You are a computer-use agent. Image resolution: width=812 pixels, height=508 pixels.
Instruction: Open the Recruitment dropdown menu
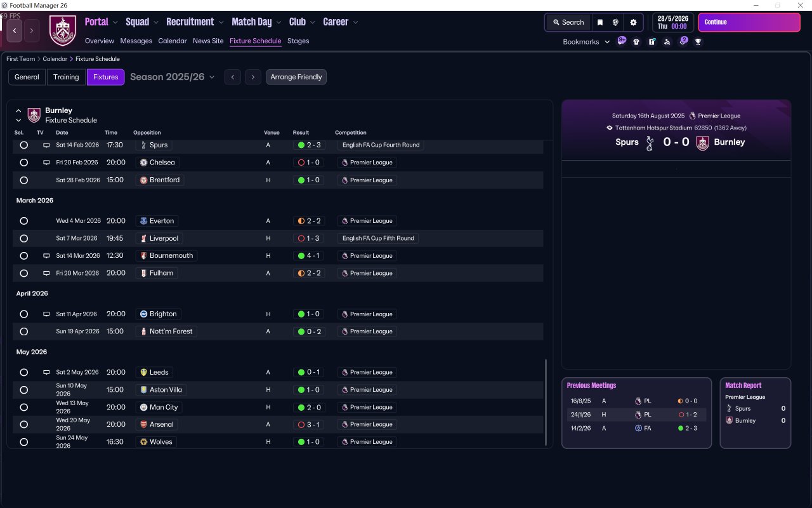click(x=195, y=22)
